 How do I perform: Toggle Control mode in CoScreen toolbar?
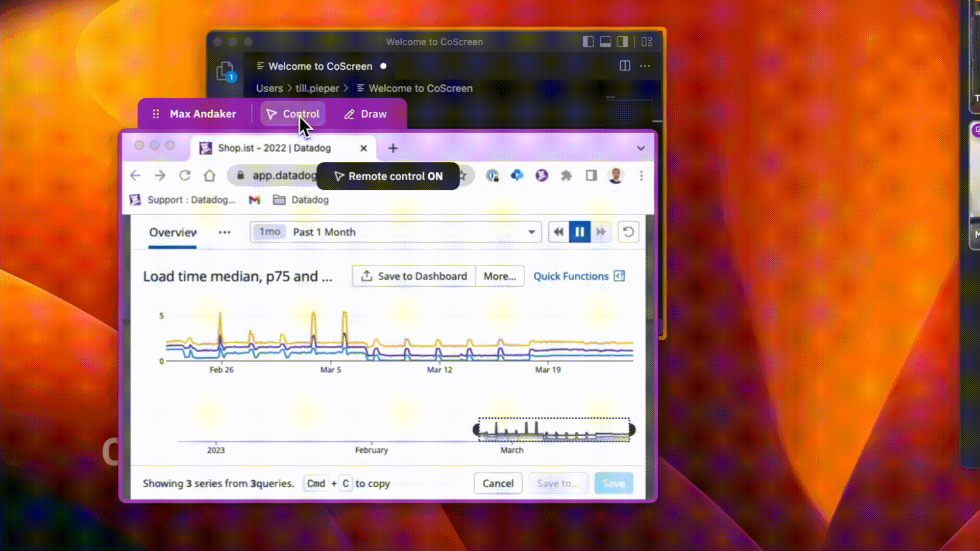[x=293, y=114]
